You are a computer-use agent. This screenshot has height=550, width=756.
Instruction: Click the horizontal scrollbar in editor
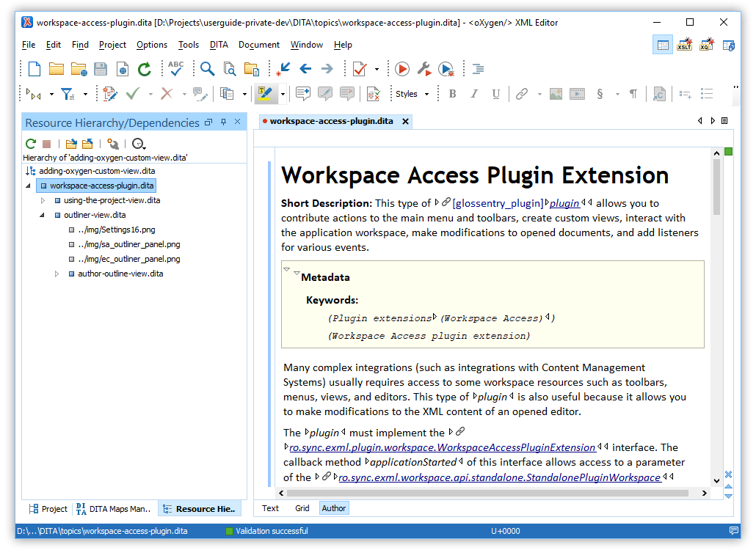click(x=487, y=493)
